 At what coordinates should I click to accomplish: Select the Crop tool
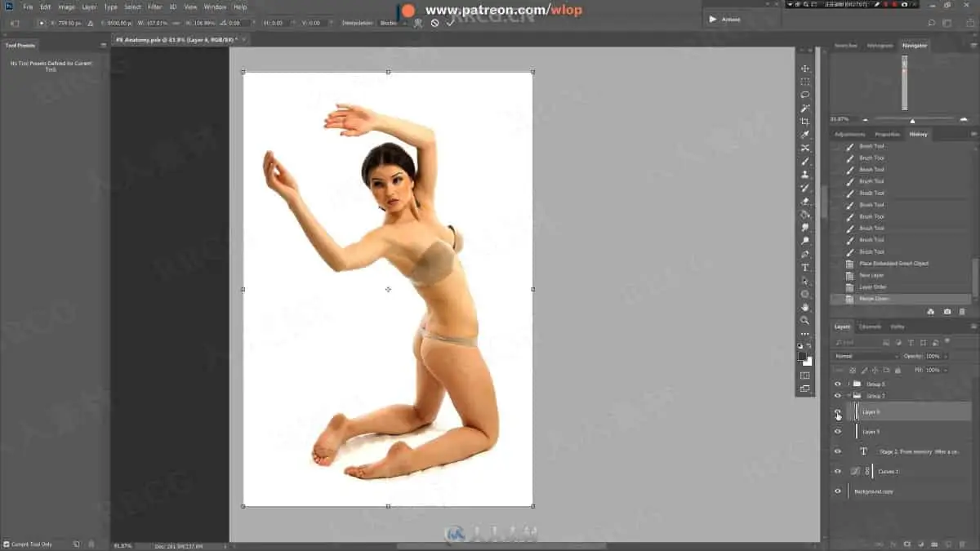[x=805, y=122]
